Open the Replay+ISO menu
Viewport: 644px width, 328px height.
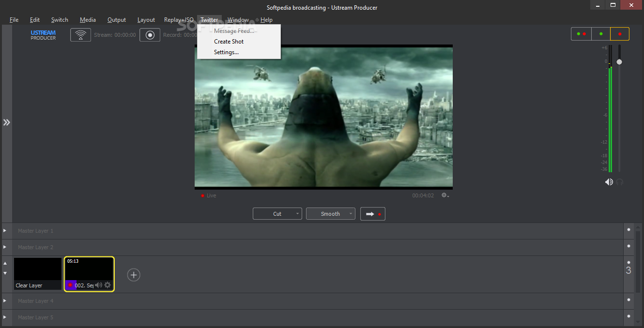click(179, 20)
